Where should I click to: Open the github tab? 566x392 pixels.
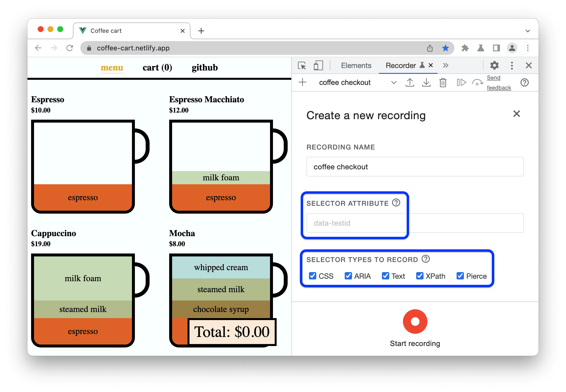(205, 68)
